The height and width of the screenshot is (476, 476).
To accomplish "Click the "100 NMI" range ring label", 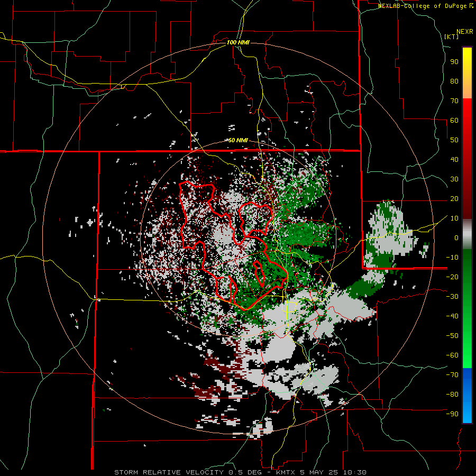I will tap(238, 42).
